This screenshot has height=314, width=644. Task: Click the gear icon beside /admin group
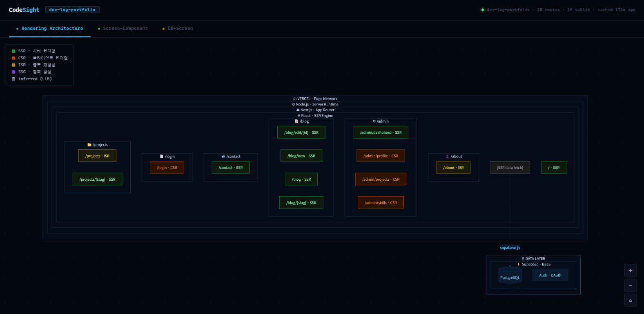pos(374,121)
